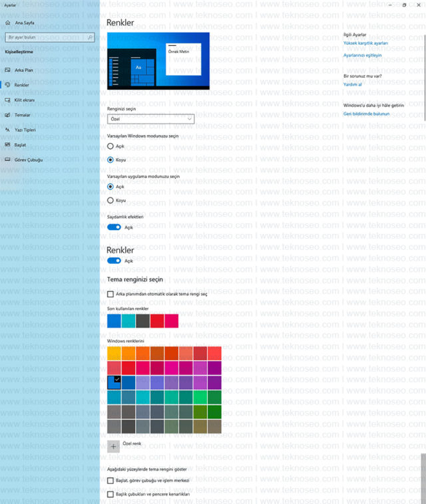Click the Kilit ekranı icon
This screenshot has width=426, height=504.
pyautogui.click(x=7, y=100)
